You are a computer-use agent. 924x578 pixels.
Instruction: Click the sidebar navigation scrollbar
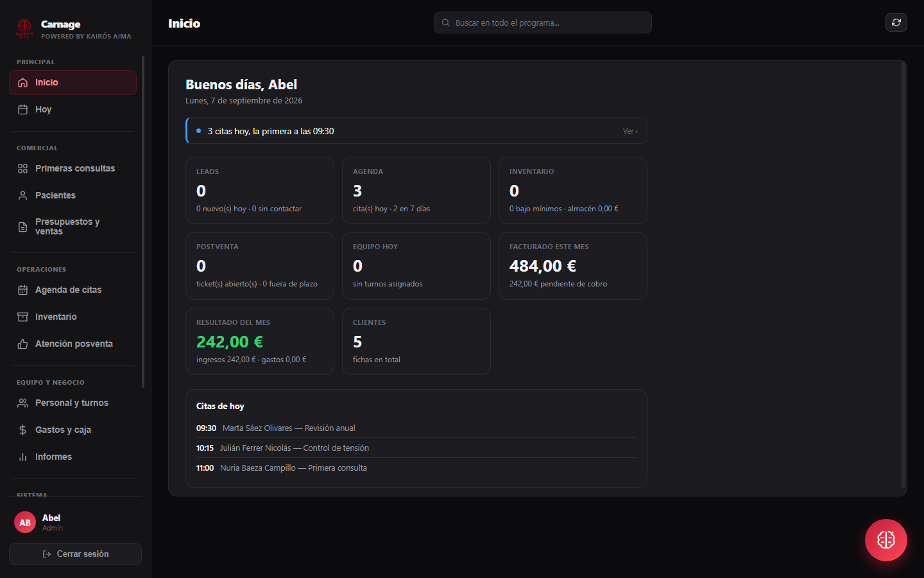pos(143,222)
